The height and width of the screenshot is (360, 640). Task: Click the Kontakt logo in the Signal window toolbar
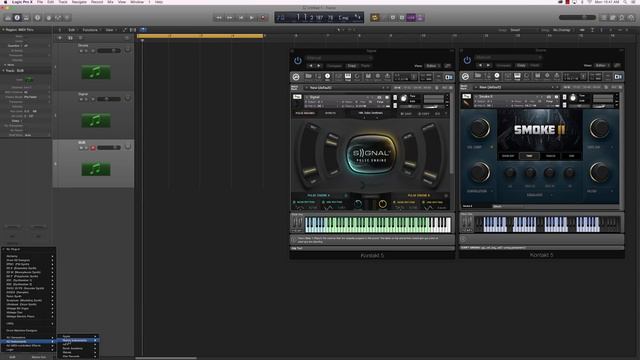296,77
